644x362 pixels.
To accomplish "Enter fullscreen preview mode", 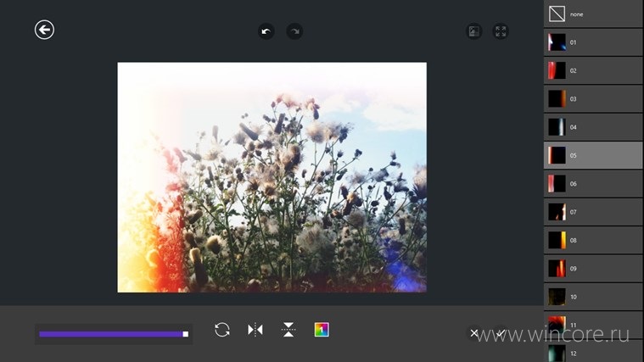I will click(501, 31).
